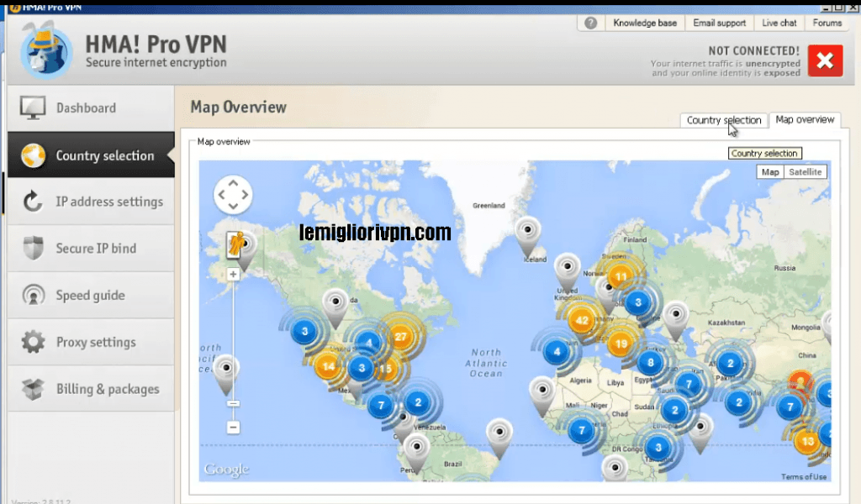Pan the map left with the arrow
Image resolution: width=861 pixels, height=504 pixels.
coord(222,194)
